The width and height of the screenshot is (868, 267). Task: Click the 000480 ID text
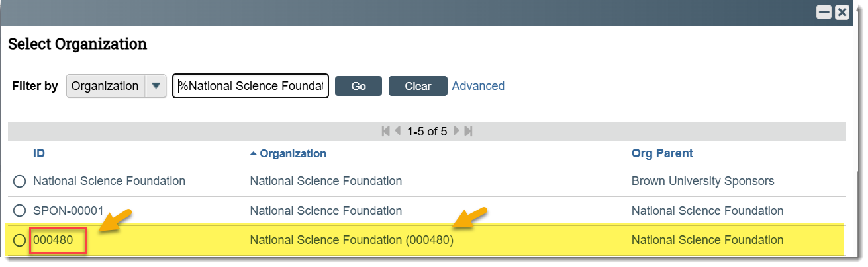tap(53, 241)
